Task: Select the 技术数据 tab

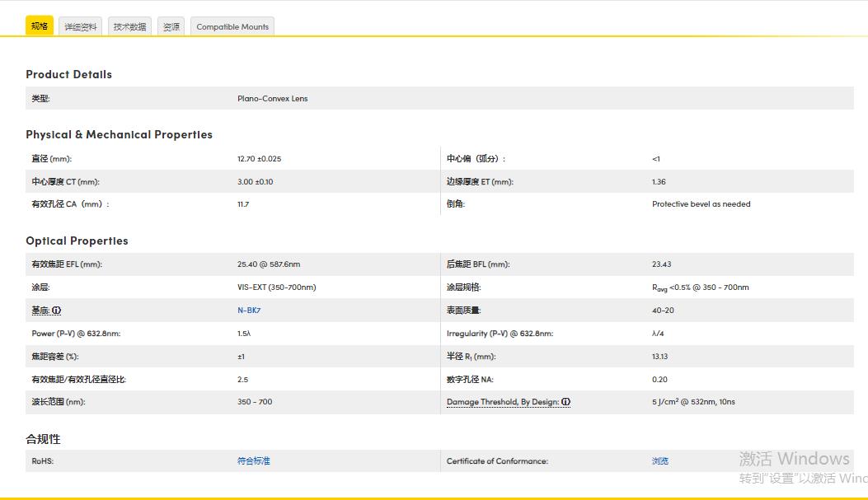Action: [x=129, y=27]
